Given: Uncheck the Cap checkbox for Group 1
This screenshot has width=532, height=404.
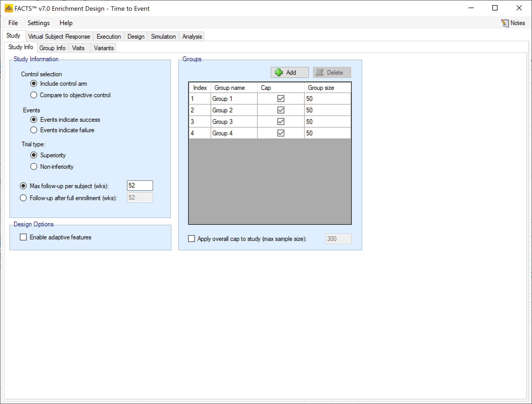Looking at the screenshot, I should tap(281, 99).
